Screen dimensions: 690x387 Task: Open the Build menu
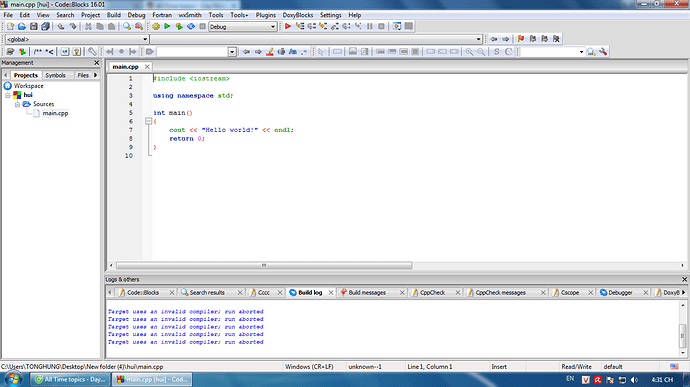coord(114,15)
